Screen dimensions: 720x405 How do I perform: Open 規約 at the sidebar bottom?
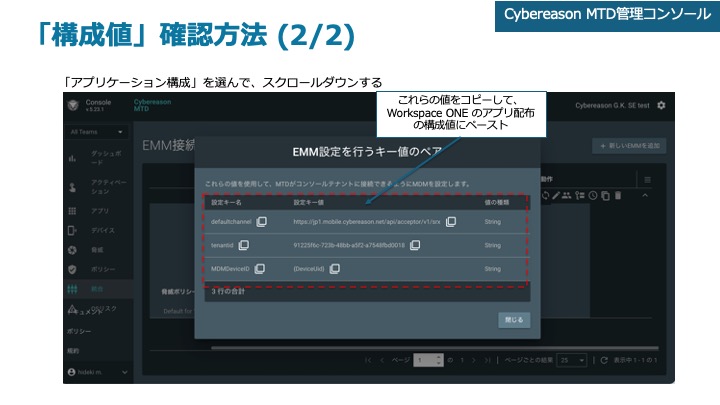(x=73, y=351)
